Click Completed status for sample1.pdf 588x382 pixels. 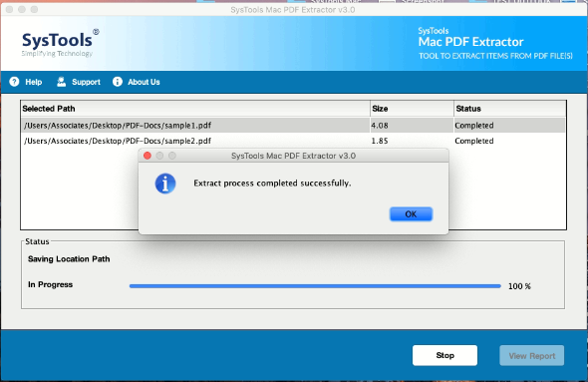[474, 126]
